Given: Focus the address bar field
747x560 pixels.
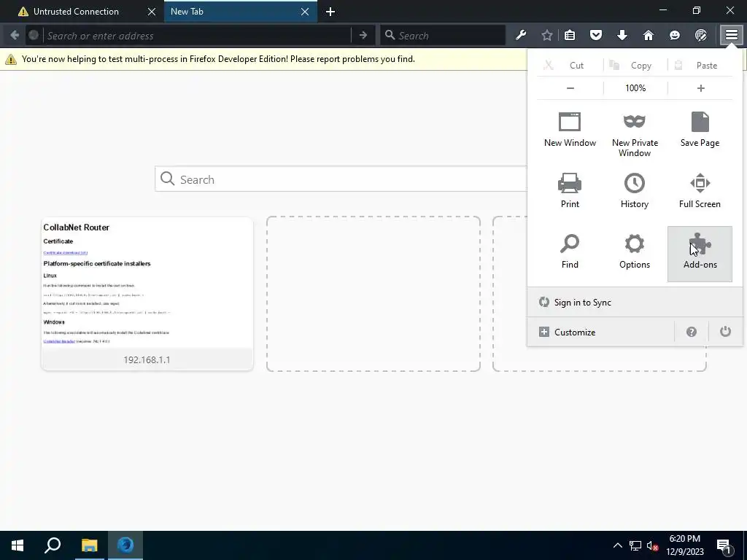Looking at the screenshot, I should 197,35.
